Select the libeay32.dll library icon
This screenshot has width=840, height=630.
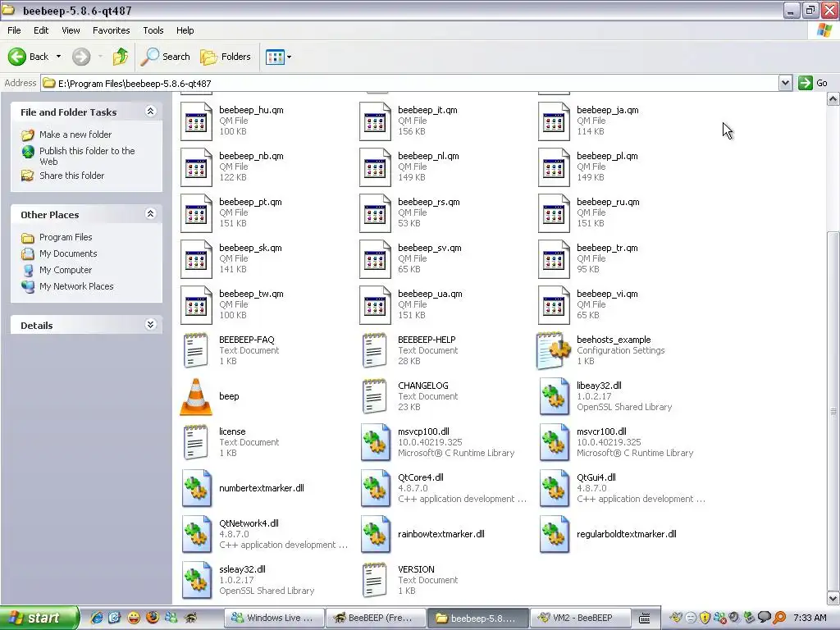pos(554,396)
